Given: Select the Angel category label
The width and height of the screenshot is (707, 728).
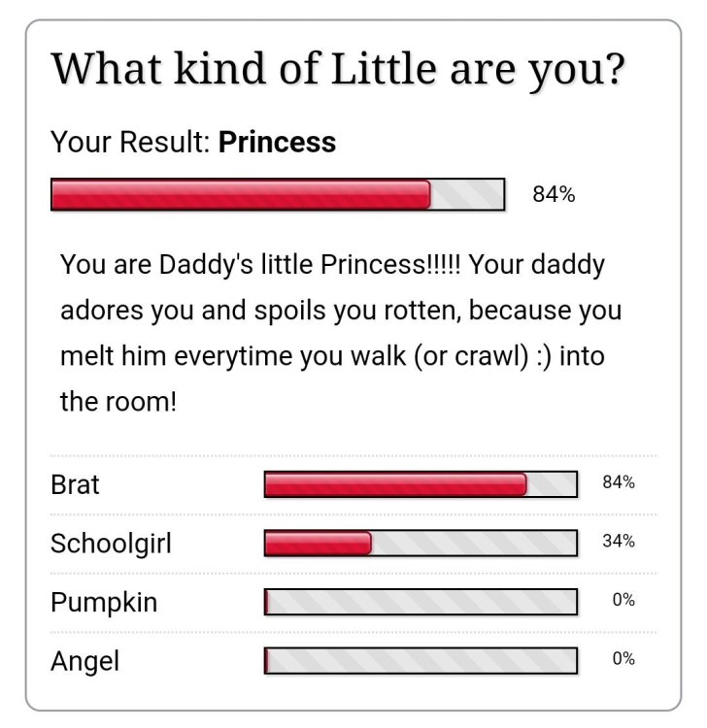Looking at the screenshot, I should 85,661.
